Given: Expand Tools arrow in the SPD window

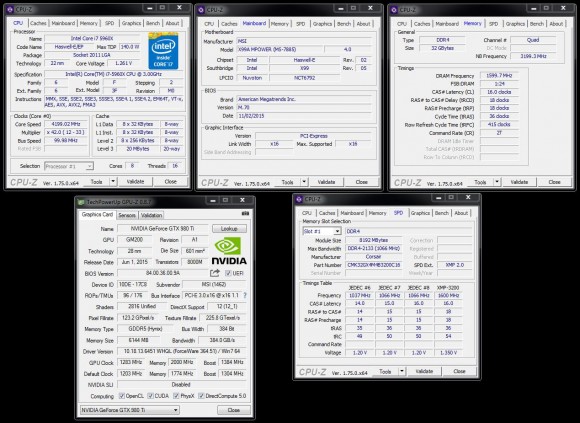Looking at the screenshot, I should click(x=402, y=371).
